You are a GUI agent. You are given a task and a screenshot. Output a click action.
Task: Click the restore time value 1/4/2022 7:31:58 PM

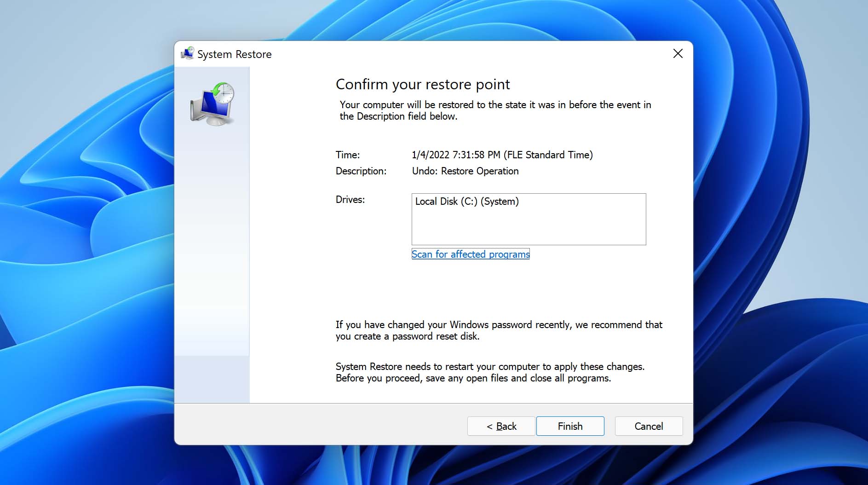coord(502,155)
